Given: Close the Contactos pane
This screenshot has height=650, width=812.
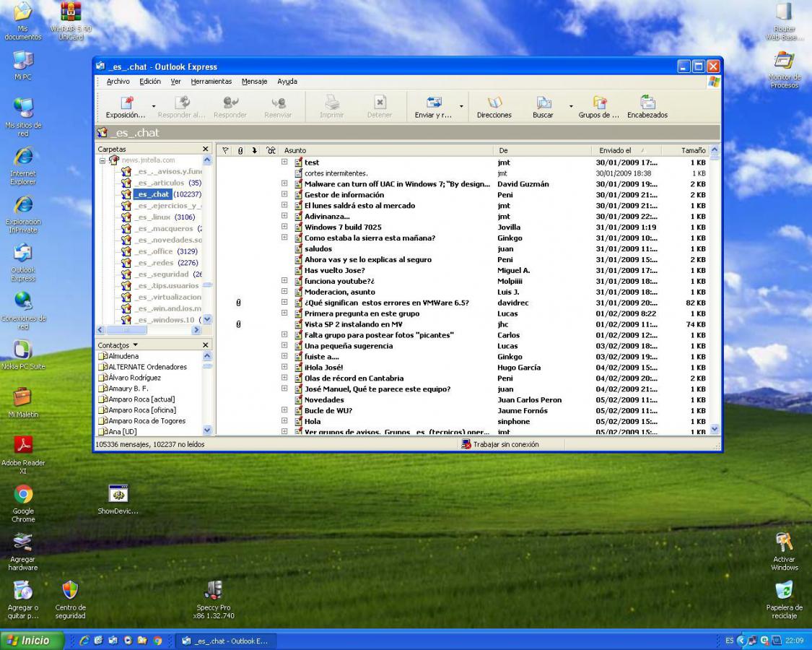Looking at the screenshot, I should coord(206,345).
